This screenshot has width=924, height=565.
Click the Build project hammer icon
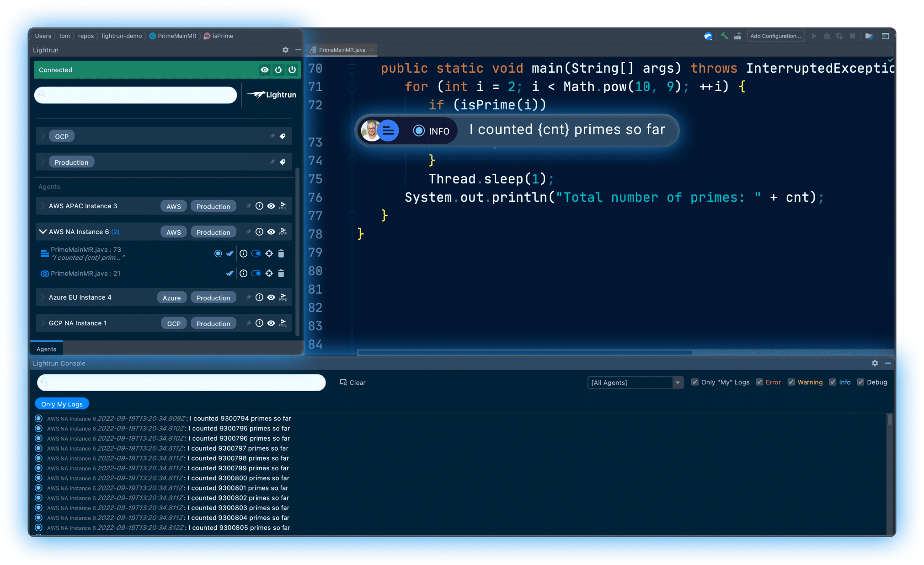[724, 36]
